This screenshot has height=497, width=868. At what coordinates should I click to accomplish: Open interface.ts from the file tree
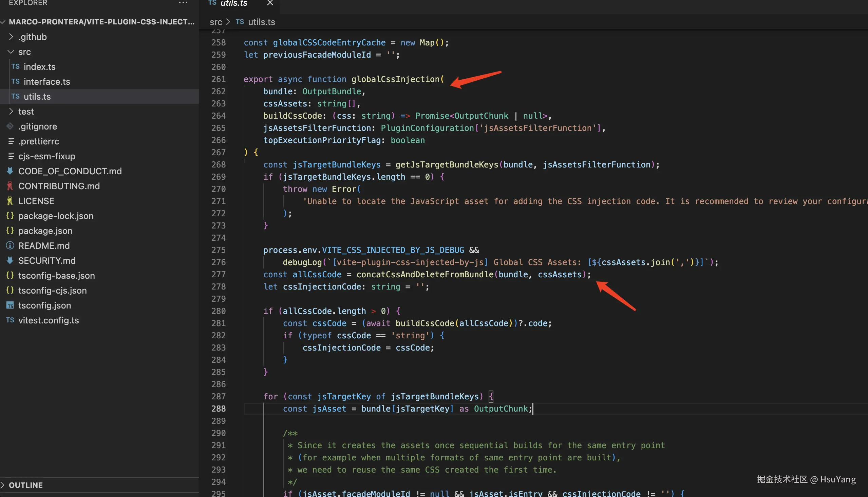(47, 82)
